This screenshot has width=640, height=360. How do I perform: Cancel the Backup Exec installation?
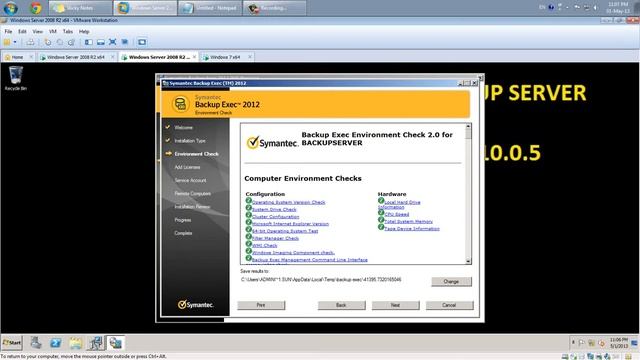(449, 305)
